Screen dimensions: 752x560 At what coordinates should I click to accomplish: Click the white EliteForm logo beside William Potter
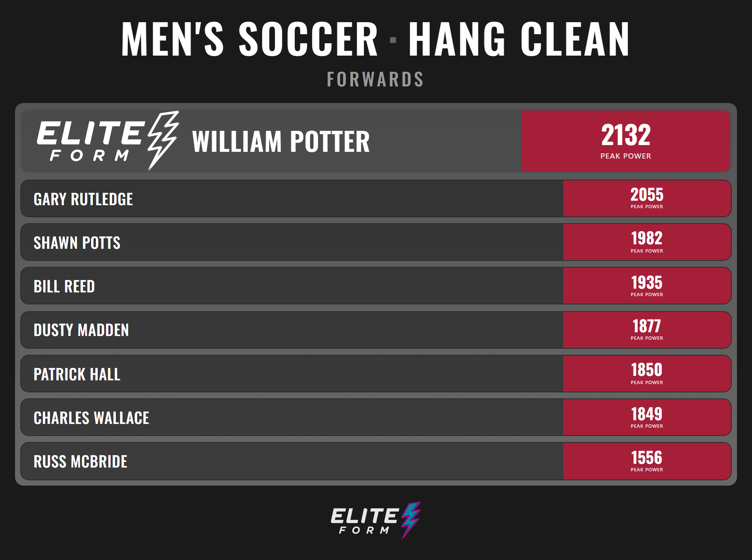pos(108,141)
